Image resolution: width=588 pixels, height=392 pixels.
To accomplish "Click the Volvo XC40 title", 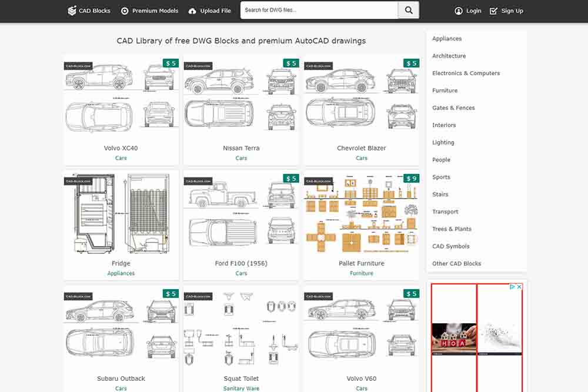I will 121,148.
